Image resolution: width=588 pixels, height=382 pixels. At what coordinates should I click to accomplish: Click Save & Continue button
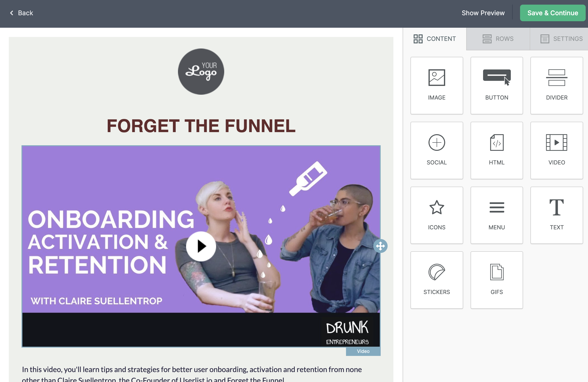pyautogui.click(x=552, y=13)
